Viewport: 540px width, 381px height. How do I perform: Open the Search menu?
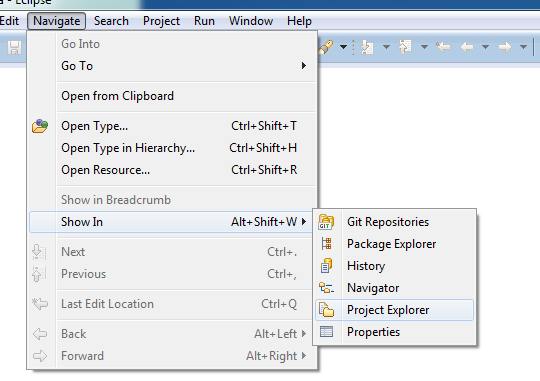click(111, 21)
